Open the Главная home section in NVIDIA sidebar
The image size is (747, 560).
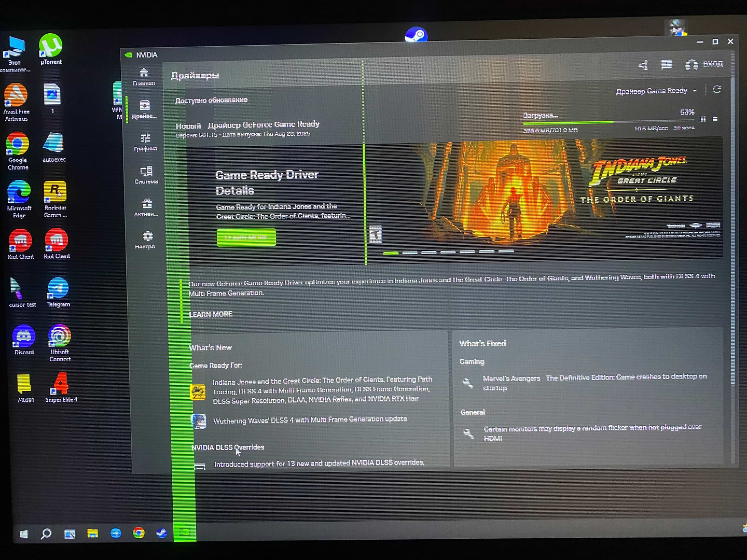144,77
